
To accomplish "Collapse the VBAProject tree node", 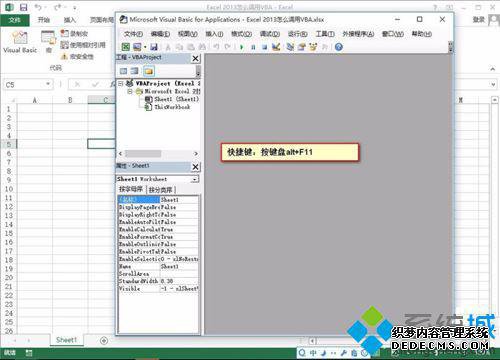I will 121,83.
